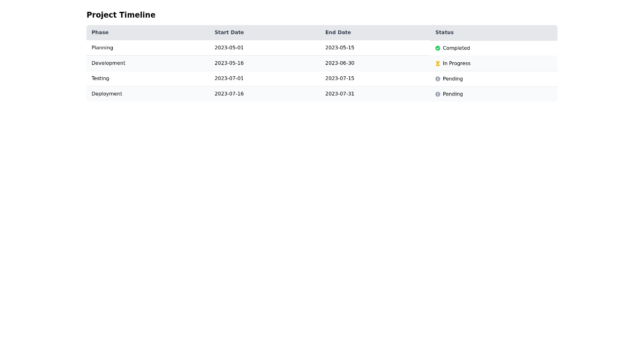Click the start date 2023-05-01
This screenshot has width=644, height=338.
229,48
